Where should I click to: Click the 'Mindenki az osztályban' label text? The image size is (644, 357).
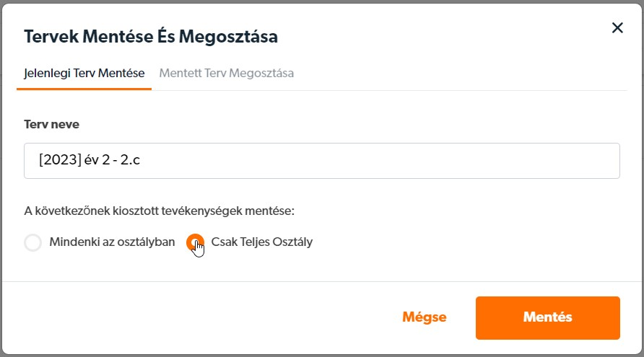[x=112, y=242]
